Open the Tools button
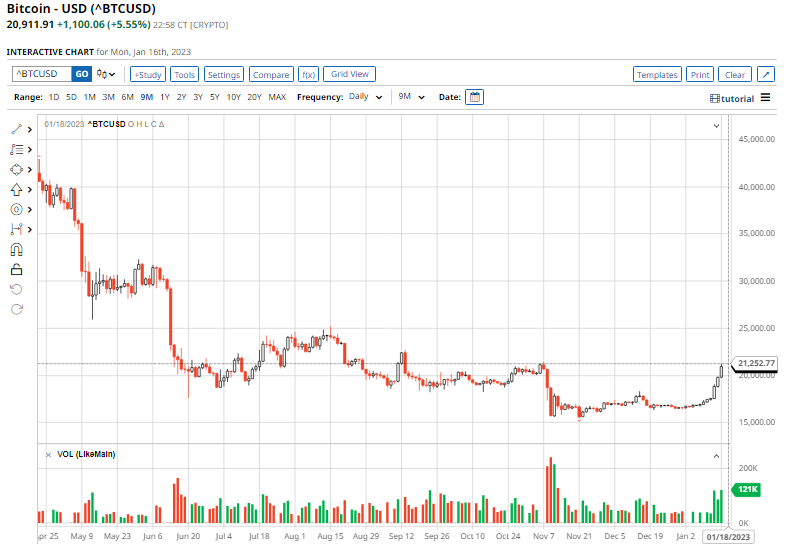This screenshot has height=549, width=789. [184, 74]
